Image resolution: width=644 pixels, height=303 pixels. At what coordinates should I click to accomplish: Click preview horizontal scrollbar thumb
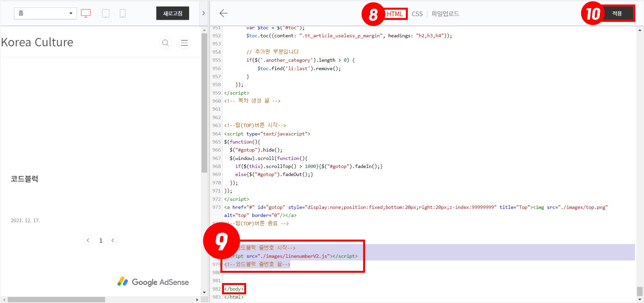pyautogui.click(x=56, y=299)
